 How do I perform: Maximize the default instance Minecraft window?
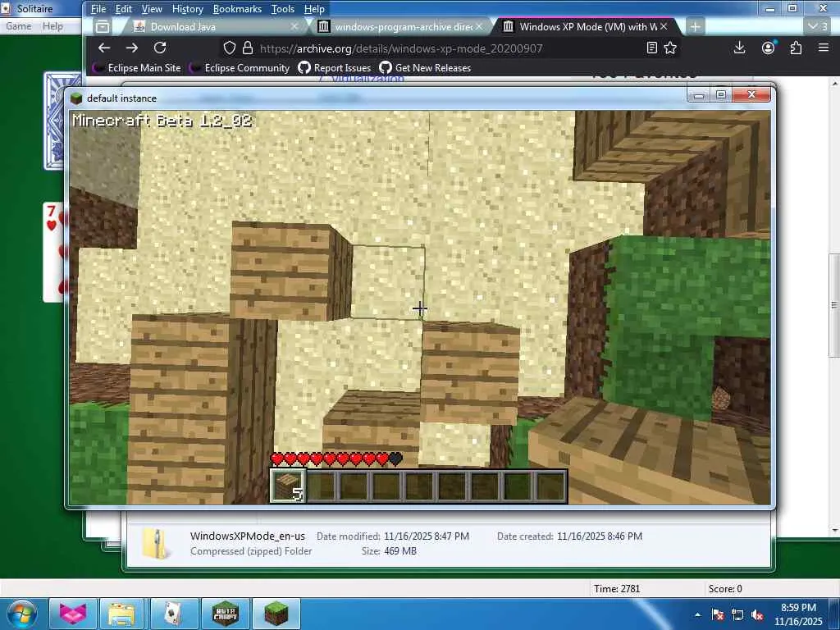pos(721,95)
